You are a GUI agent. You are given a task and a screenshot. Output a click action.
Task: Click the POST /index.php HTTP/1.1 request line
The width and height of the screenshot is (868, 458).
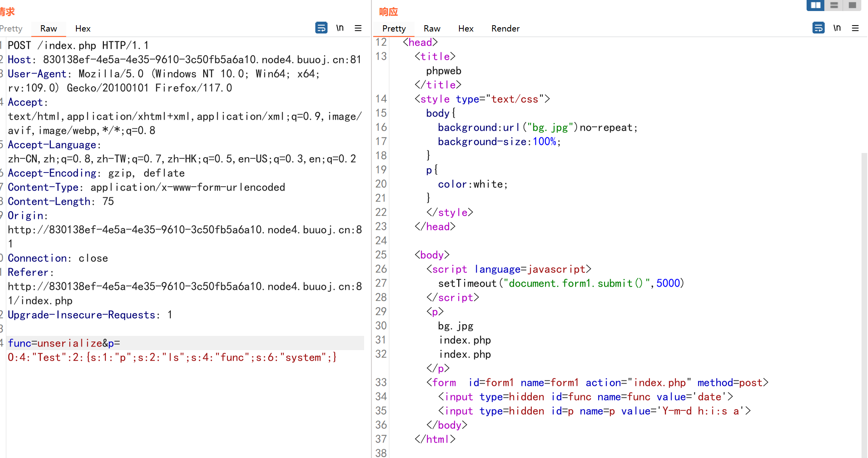[78, 45]
